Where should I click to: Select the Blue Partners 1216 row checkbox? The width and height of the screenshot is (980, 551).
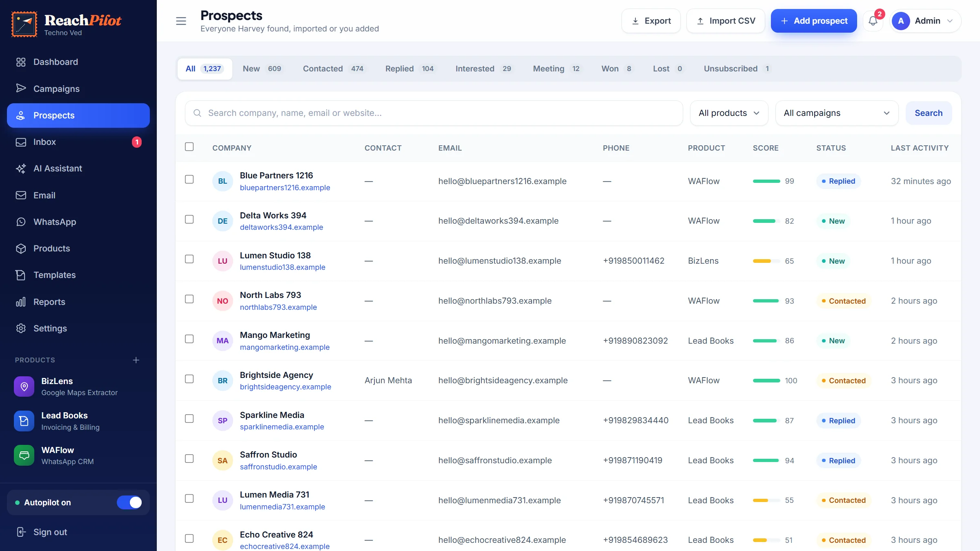(189, 180)
